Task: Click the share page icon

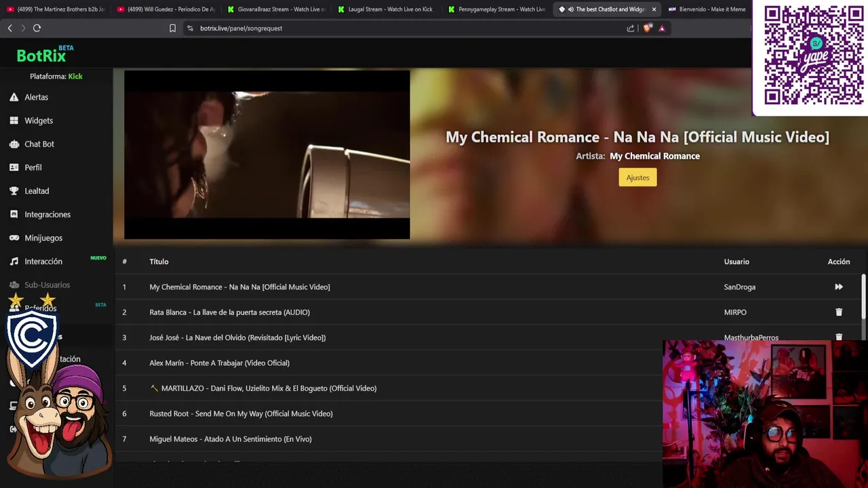Action: (x=631, y=28)
